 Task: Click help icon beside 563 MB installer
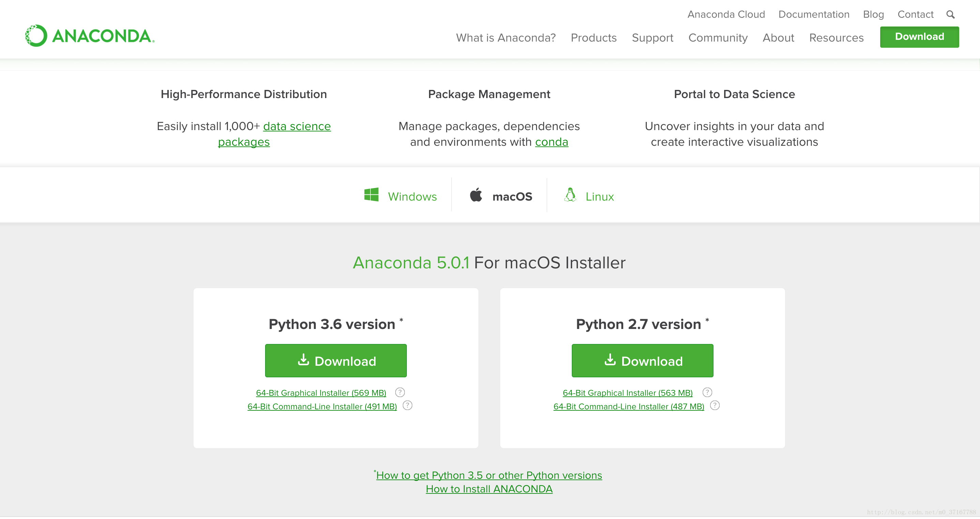click(707, 392)
